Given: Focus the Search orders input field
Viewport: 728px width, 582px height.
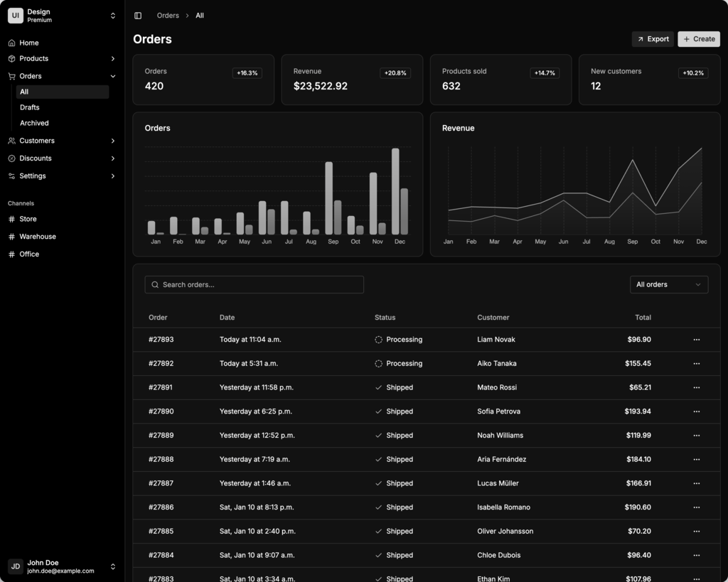Looking at the screenshot, I should click(254, 284).
